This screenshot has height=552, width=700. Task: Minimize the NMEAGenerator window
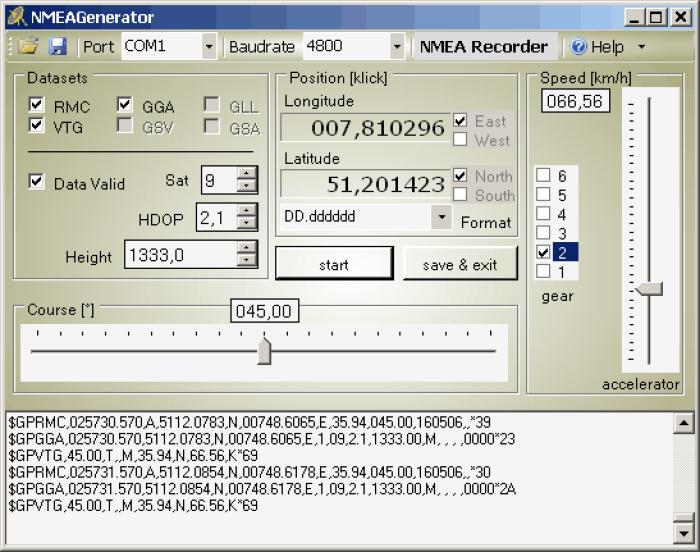(x=633, y=17)
